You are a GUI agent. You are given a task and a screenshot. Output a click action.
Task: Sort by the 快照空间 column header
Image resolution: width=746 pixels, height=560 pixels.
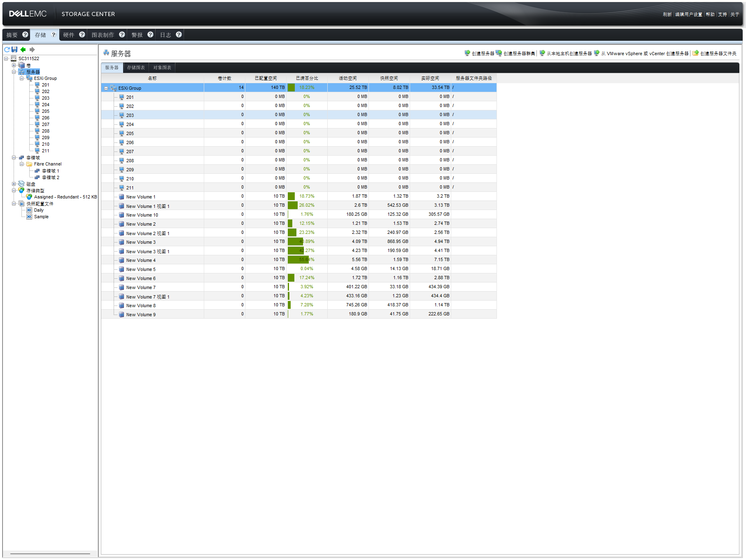(389, 78)
